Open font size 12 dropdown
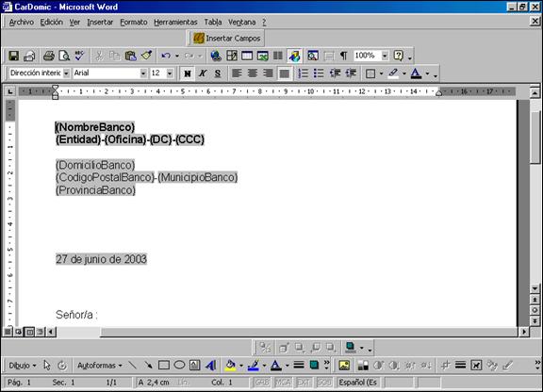Image resolution: width=543 pixels, height=392 pixels. (170, 73)
